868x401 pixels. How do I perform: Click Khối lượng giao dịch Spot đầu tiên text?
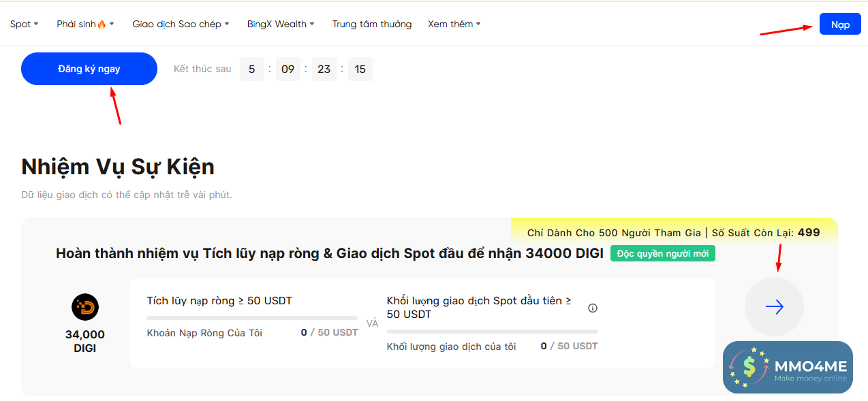pyautogui.click(x=480, y=307)
